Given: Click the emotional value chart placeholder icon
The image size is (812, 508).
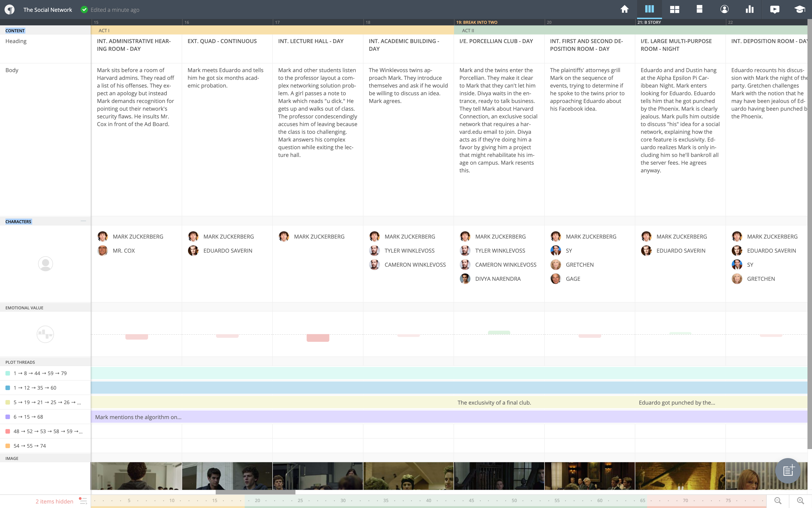Looking at the screenshot, I should pyautogui.click(x=45, y=334).
